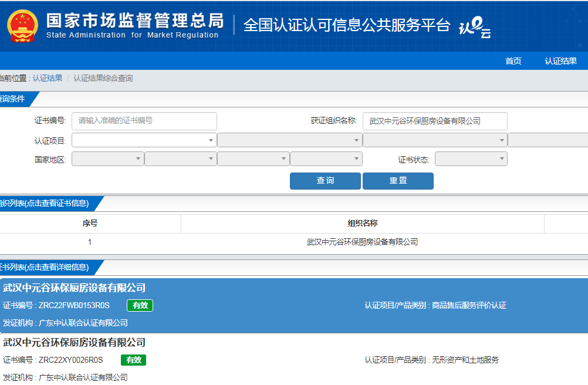Open the second 国家地区 dropdown

tap(181, 159)
